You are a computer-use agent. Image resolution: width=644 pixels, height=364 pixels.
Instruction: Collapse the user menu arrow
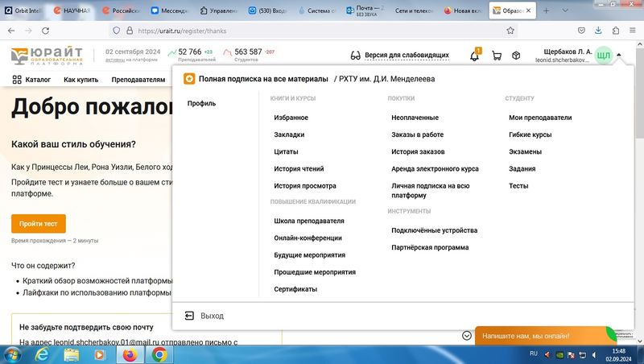(x=618, y=55)
